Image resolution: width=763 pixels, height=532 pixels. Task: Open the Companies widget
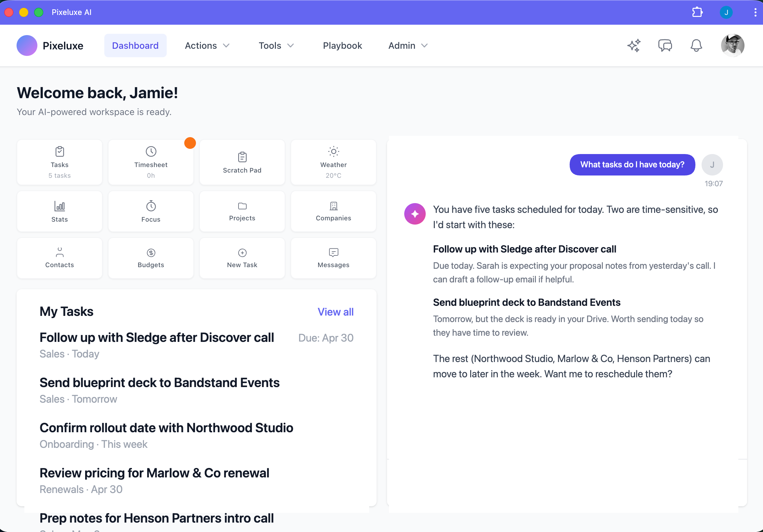(x=333, y=211)
